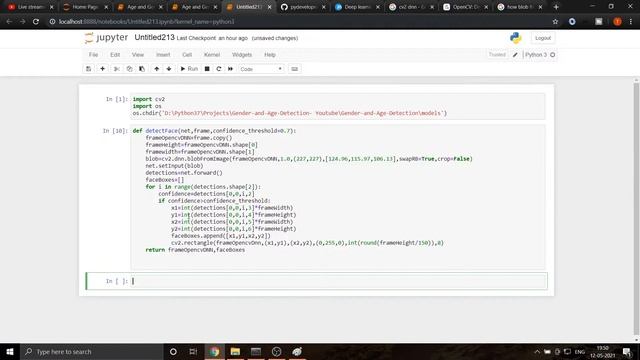Screen dimensions: 640x360
Task: Open the Kernel menu
Action: pyautogui.click(x=212, y=55)
